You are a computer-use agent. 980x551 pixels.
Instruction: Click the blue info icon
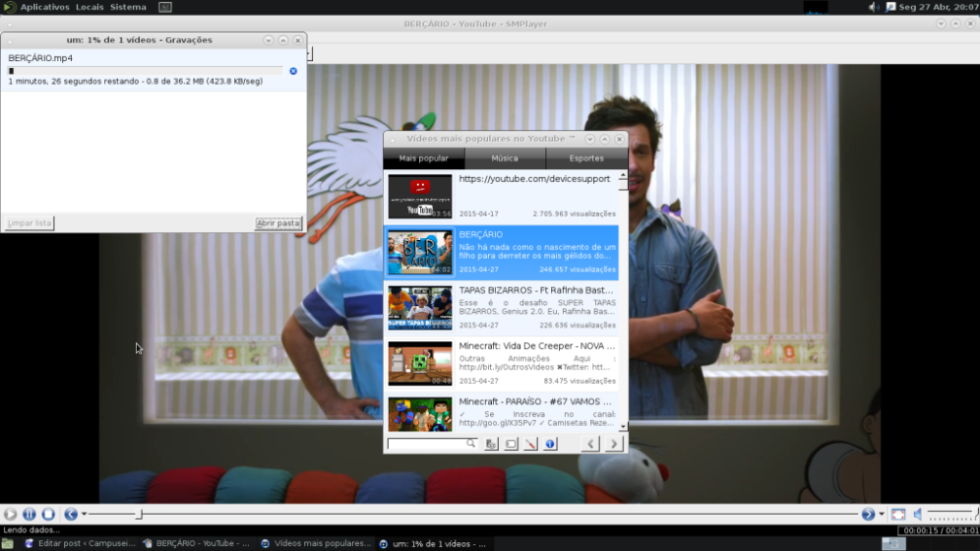click(549, 444)
